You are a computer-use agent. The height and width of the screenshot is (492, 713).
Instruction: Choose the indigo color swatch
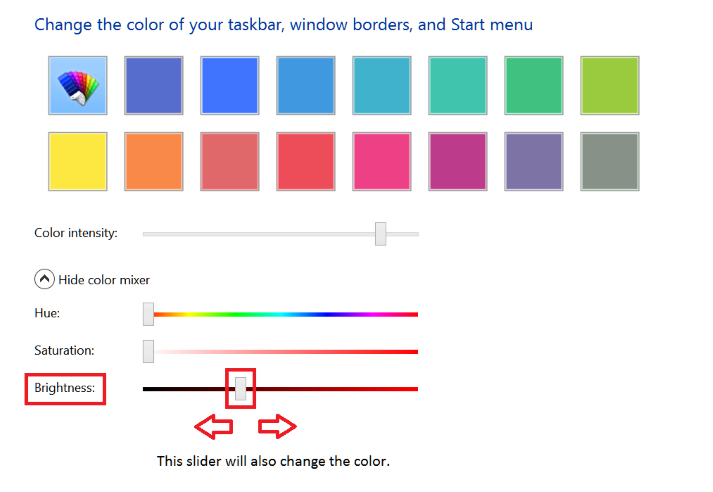154,85
